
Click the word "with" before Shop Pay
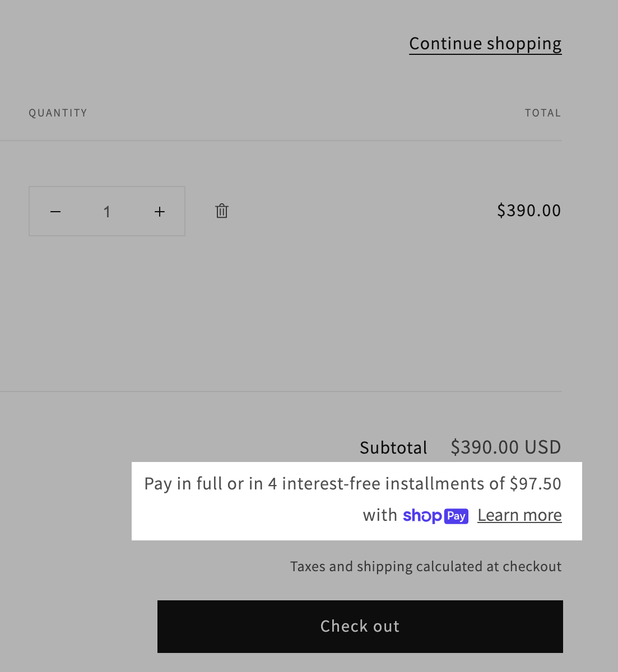point(380,515)
